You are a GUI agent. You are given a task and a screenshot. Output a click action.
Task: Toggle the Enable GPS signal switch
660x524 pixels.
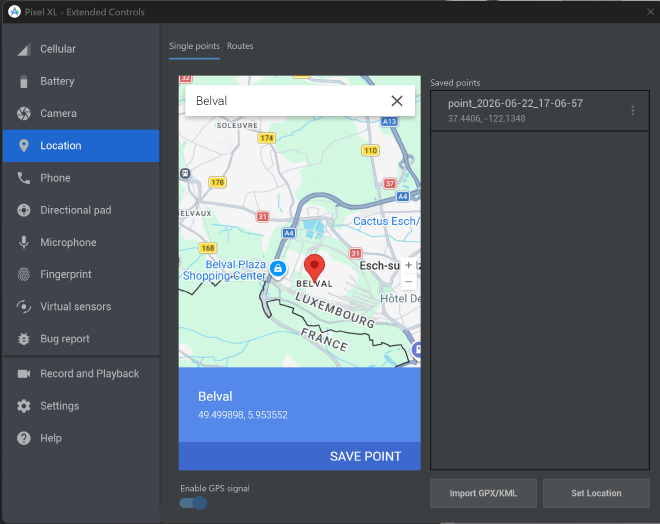193,503
